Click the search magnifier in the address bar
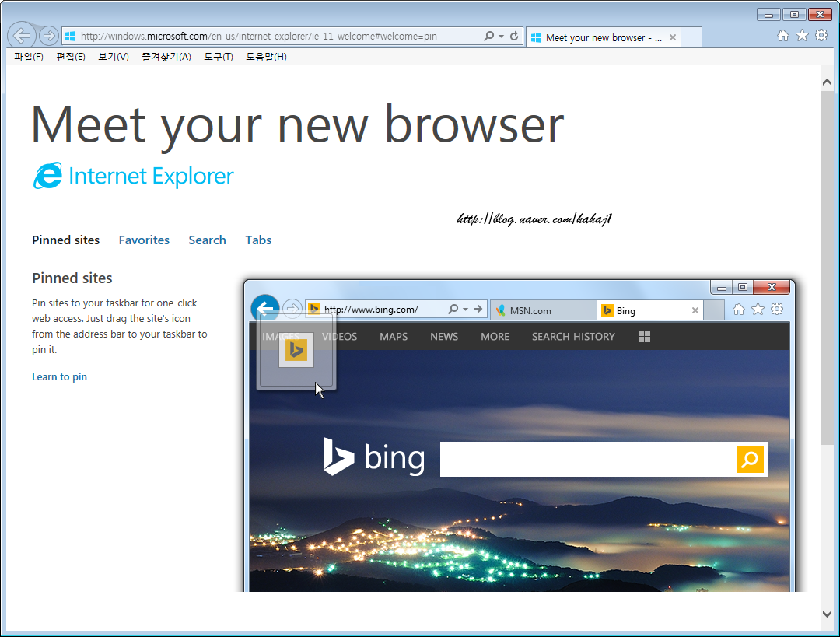 click(488, 36)
